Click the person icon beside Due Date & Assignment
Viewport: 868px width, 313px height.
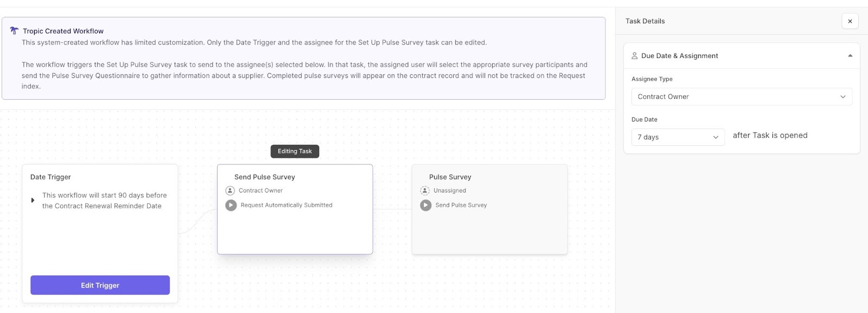click(x=634, y=56)
